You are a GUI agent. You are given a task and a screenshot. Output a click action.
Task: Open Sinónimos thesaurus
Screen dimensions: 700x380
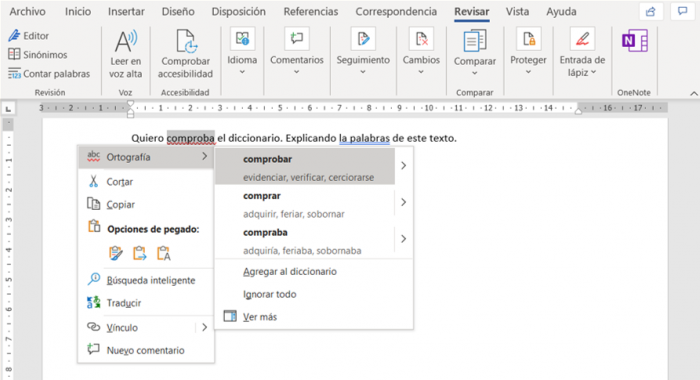pyautogui.click(x=38, y=54)
